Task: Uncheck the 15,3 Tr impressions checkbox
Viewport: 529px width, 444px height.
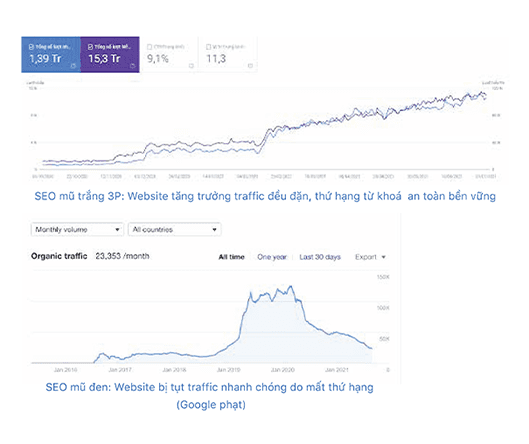Action: pyautogui.click(x=90, y=47)
